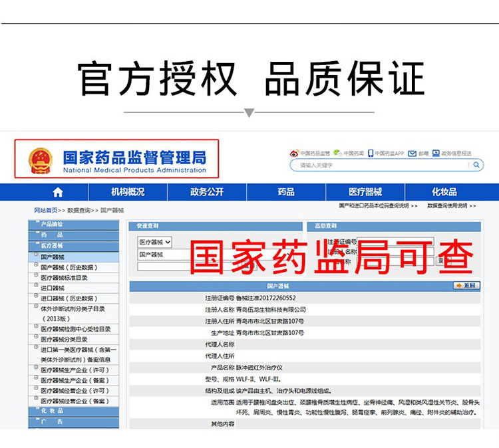The width and height of the screenshot is (499, 448).
Task: Go to the home icon in navigation
Action: pyautogui.click(x=58, y=192)
